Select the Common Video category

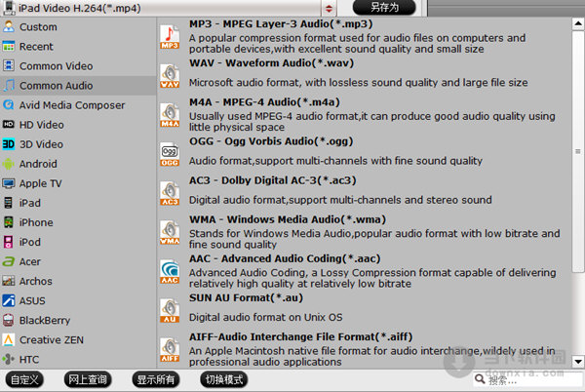point(78,66)
